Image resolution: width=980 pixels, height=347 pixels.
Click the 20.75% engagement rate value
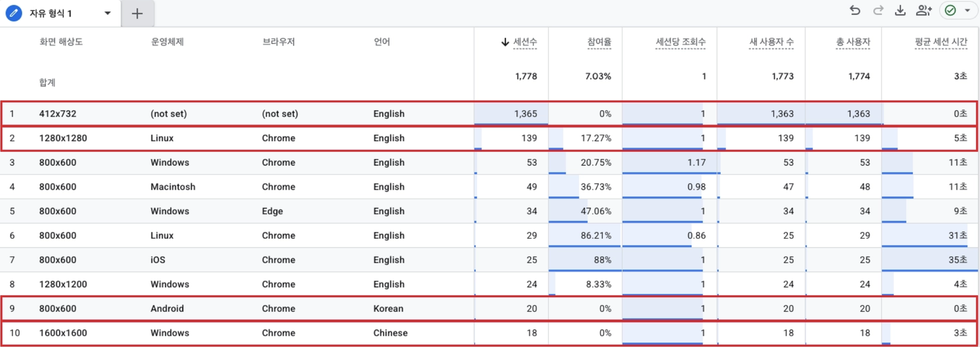(596, 163)
